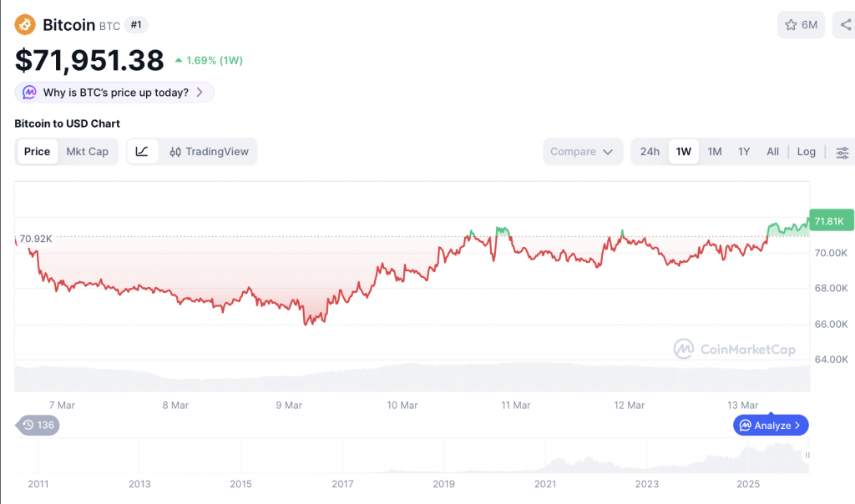Select the All time range tab
855x504 pixels.
point(772,151)
